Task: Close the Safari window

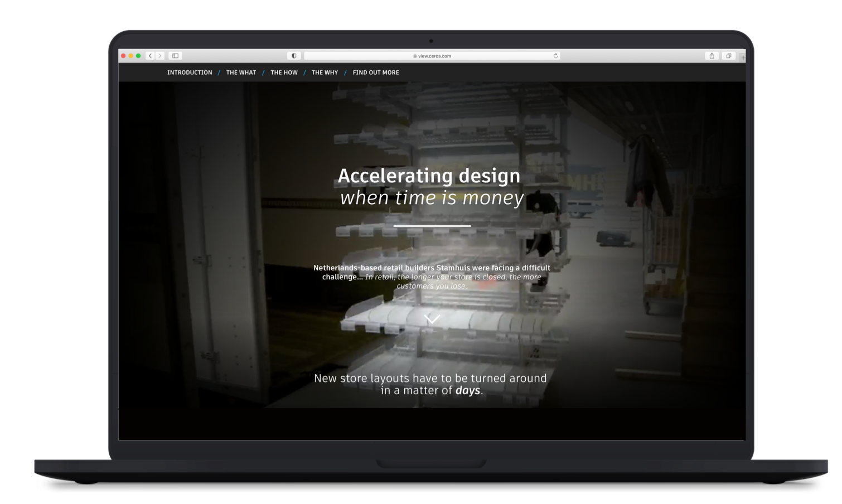Action: 123,56
